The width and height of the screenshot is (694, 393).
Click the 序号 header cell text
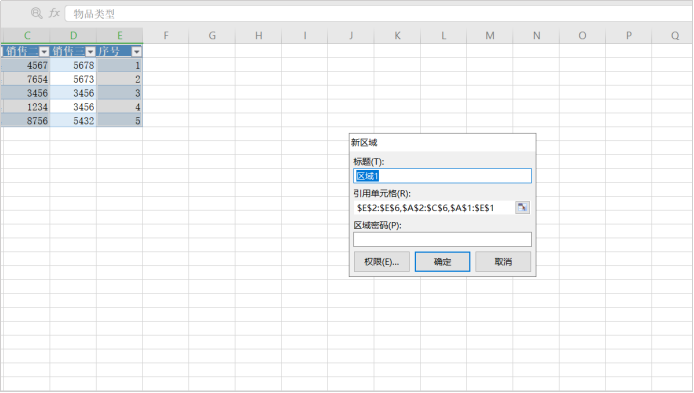coord(109,51)
